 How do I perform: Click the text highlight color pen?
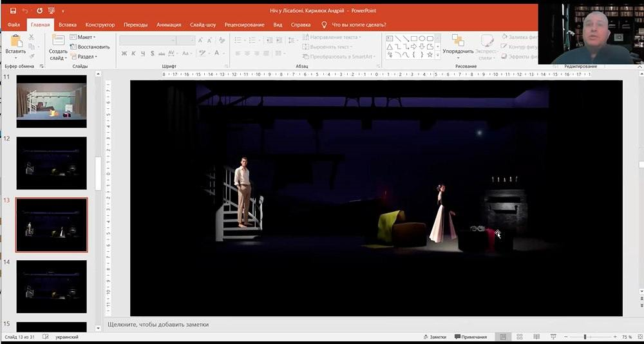click(201, 53)
